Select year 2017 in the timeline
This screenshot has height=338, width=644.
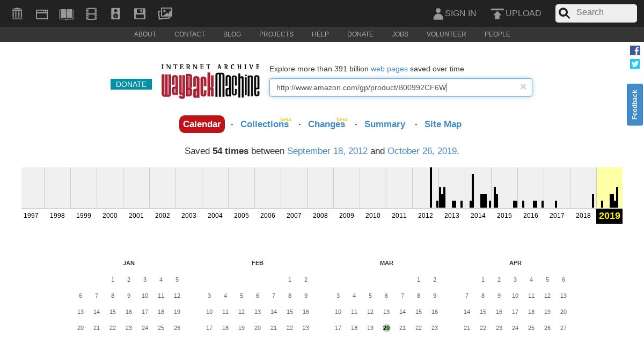coord(557,215)
